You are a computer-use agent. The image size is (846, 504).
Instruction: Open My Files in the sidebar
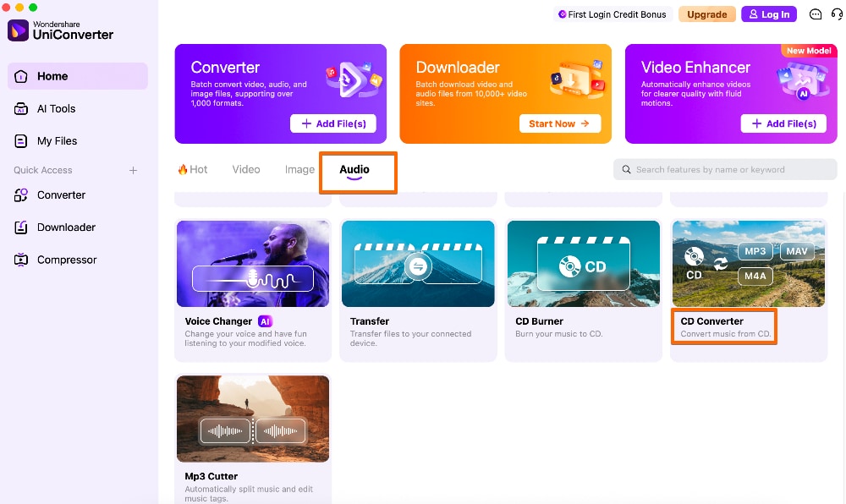78,141
